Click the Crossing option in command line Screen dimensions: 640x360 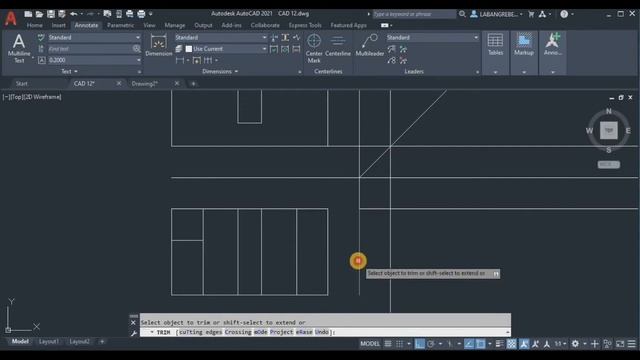[238, 332]
